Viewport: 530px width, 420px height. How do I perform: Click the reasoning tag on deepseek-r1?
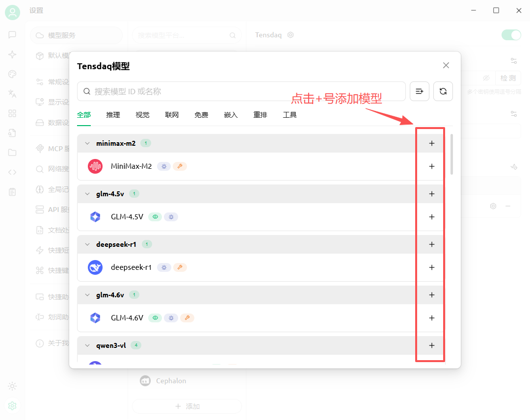tap(164, 267)
